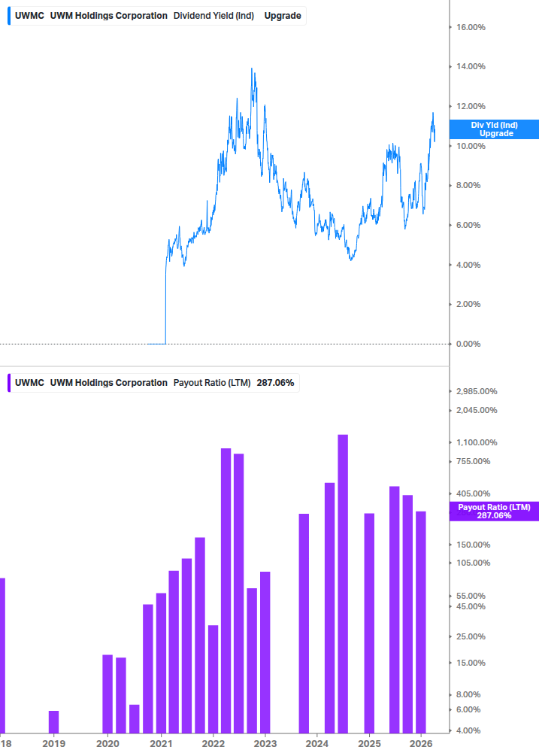The width and height of the screenshot is (539, 756).
Task: Toggle the Dividend Yield (Ind) series visibility
Action: click(8, 15)
